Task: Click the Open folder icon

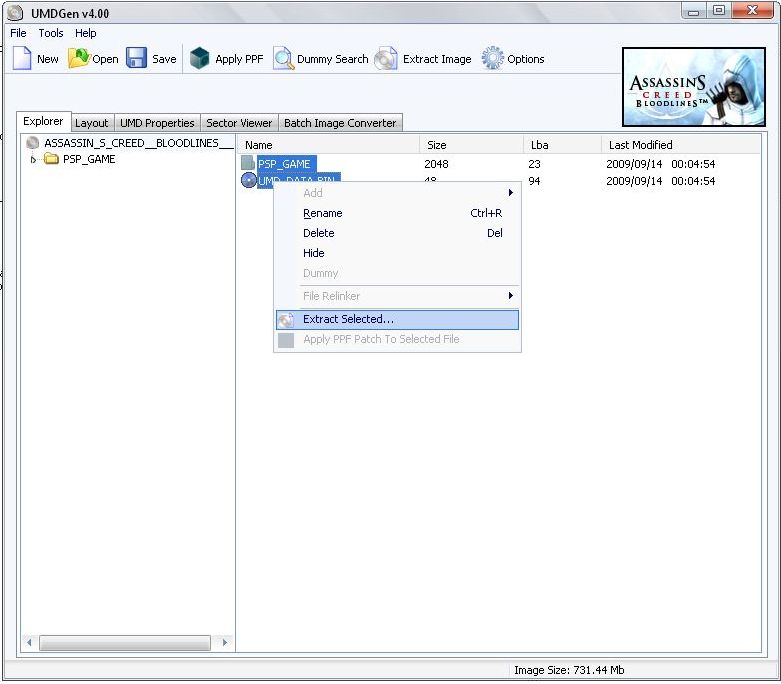Action: (78, 58)
